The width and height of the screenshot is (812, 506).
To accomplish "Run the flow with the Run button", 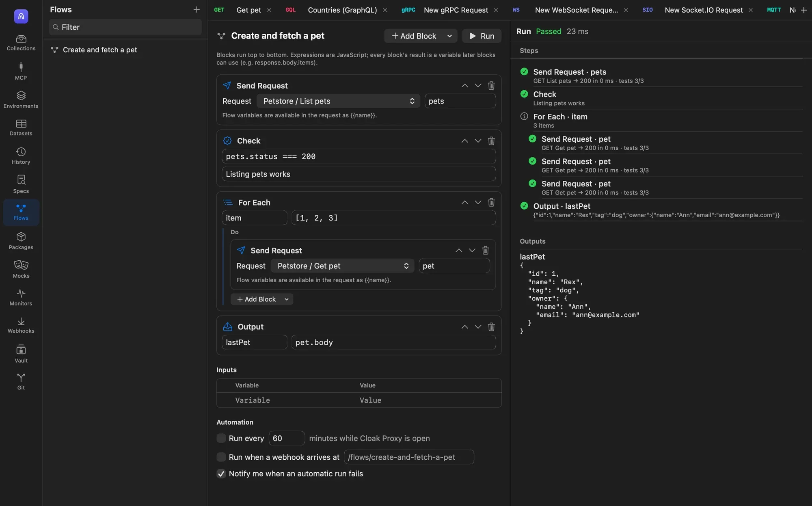I will (482, 36).
